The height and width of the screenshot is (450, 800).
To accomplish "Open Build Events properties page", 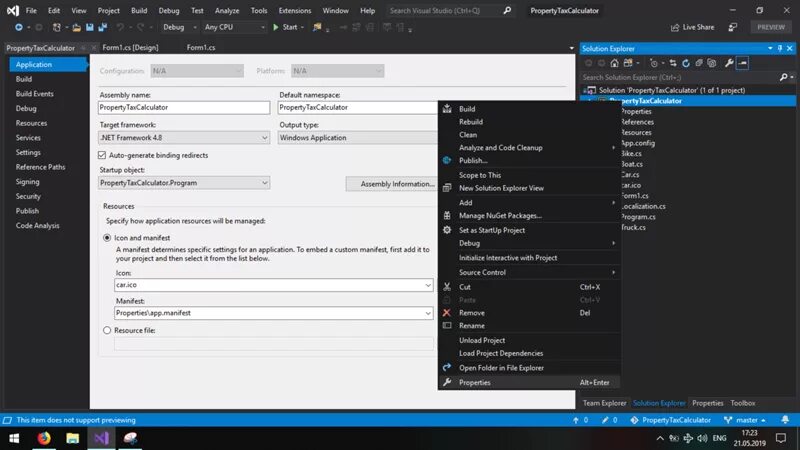I will pos(35,94).
